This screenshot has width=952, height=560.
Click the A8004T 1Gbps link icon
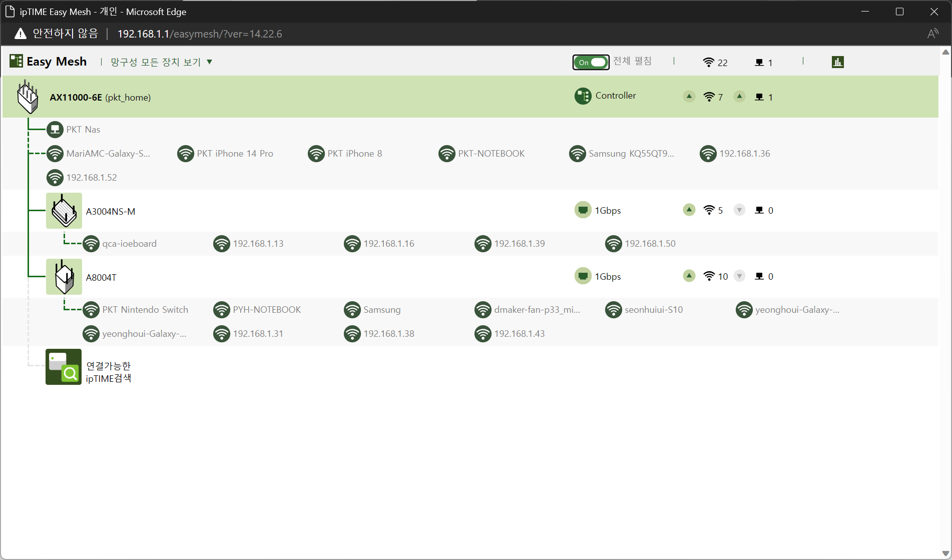click(x=583, y=276)
